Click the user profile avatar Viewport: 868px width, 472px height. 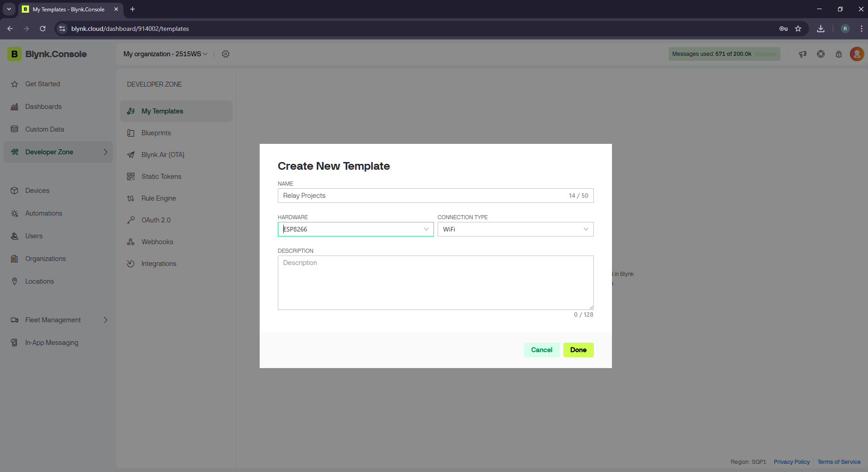[857, 54]
